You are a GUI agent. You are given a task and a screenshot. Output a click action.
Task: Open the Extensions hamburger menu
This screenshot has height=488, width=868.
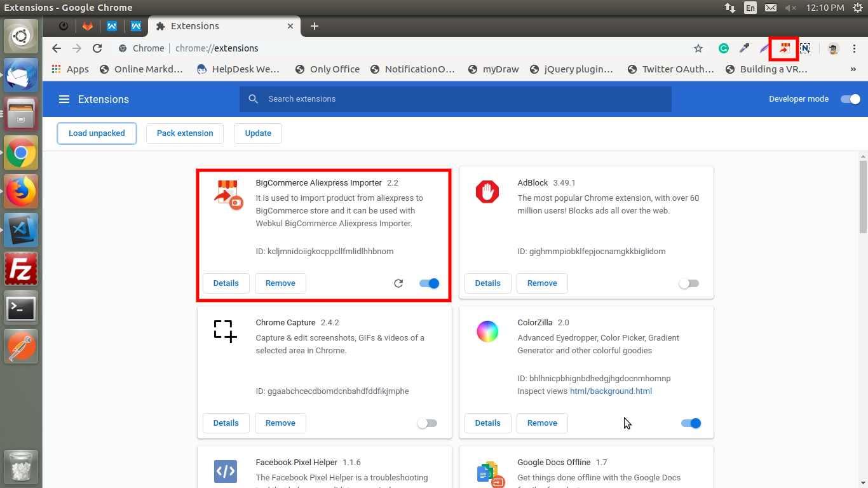(64, 99)
